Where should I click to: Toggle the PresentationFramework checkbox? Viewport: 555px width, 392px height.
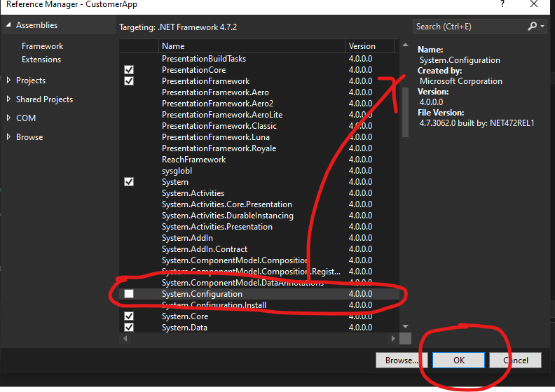click(129, 81)
